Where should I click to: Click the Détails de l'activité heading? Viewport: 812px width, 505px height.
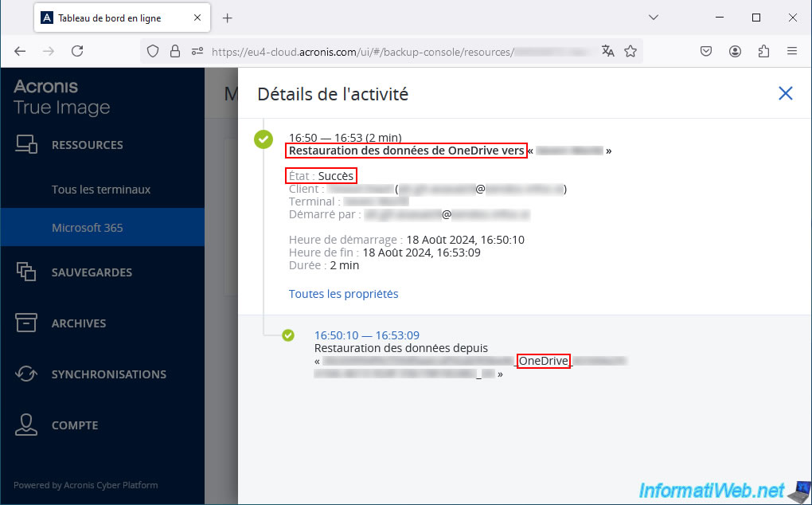[x=333, y=94]
